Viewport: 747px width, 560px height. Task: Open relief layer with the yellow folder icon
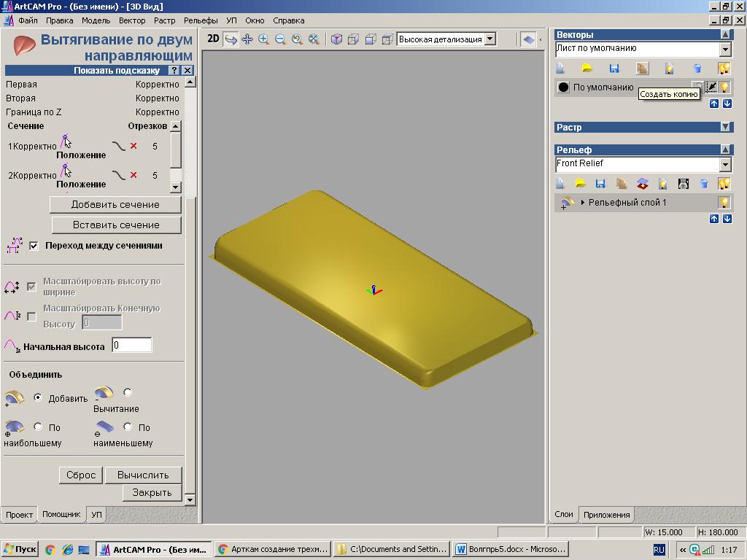tap(580, 184)
